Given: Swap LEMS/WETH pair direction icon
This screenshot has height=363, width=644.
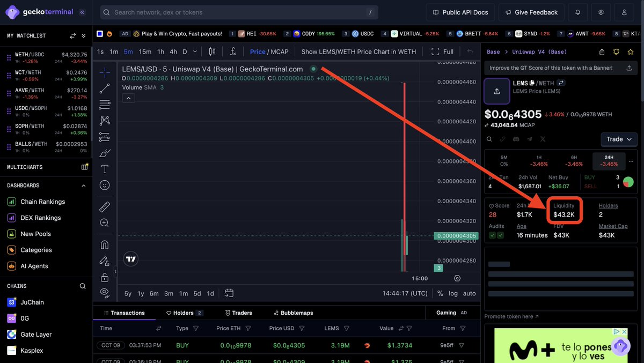Looking at the screenshot, I should [561, 83].
